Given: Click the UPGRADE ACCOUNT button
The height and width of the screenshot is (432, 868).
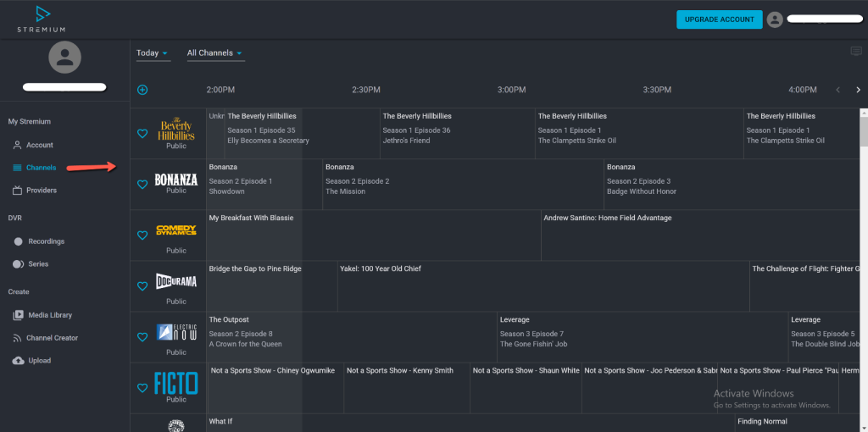Looking at the screenshot, I should [719, 19].
